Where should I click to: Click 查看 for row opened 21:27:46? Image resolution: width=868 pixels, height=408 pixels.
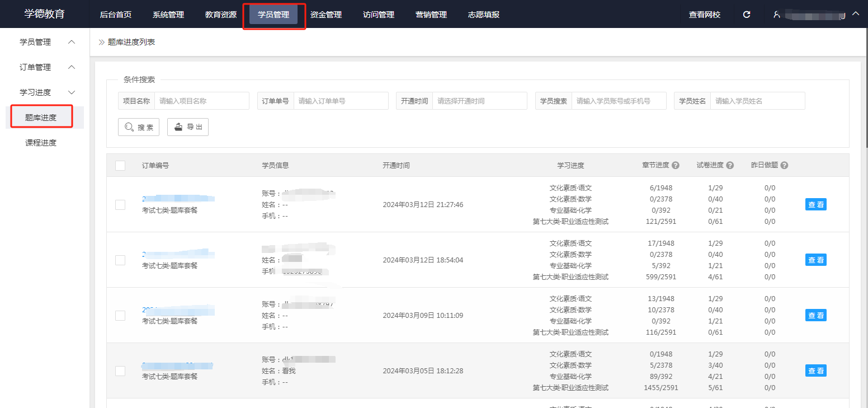point(816,205)
